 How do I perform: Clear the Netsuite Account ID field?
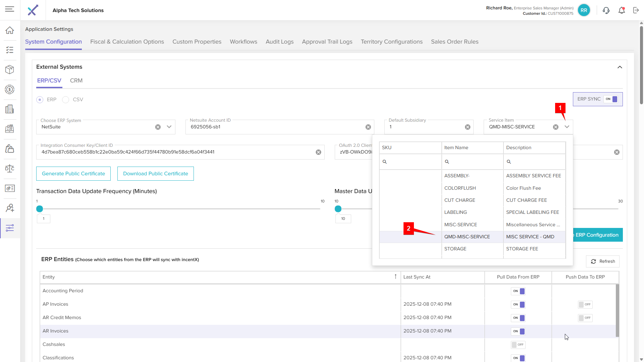368,127
